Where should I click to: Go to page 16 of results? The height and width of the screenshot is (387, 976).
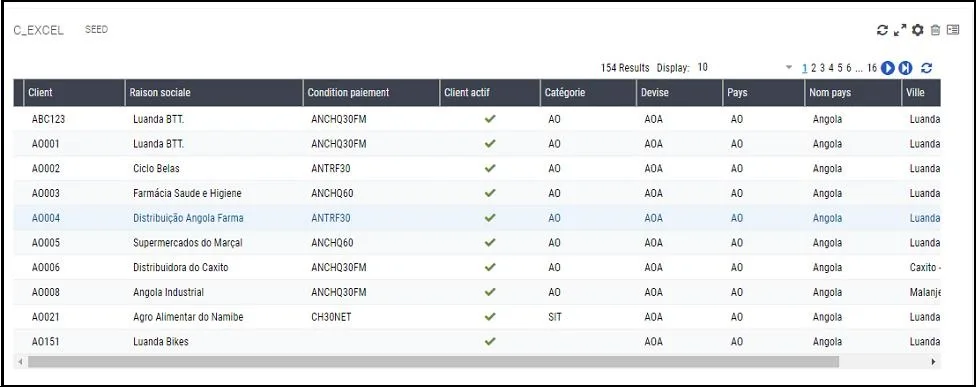click(871, 68)
